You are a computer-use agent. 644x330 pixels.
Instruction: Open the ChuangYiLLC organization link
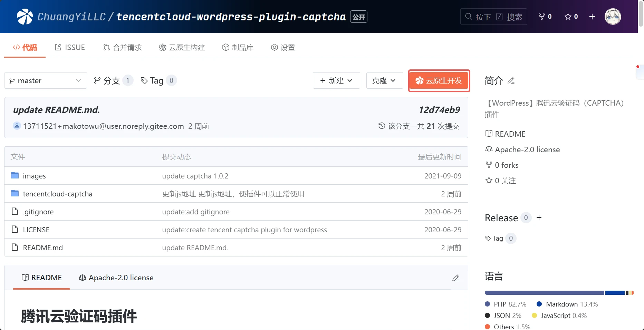[71, 17]
